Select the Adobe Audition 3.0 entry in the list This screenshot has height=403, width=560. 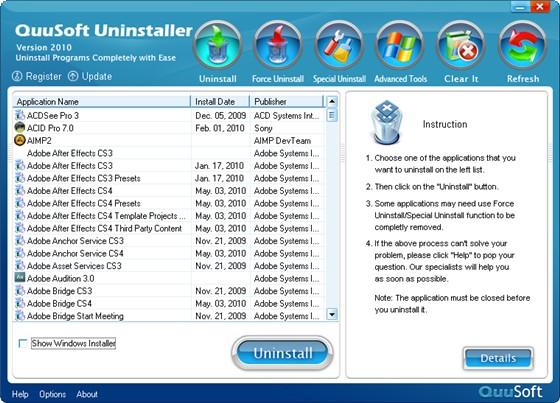[169, 278]
